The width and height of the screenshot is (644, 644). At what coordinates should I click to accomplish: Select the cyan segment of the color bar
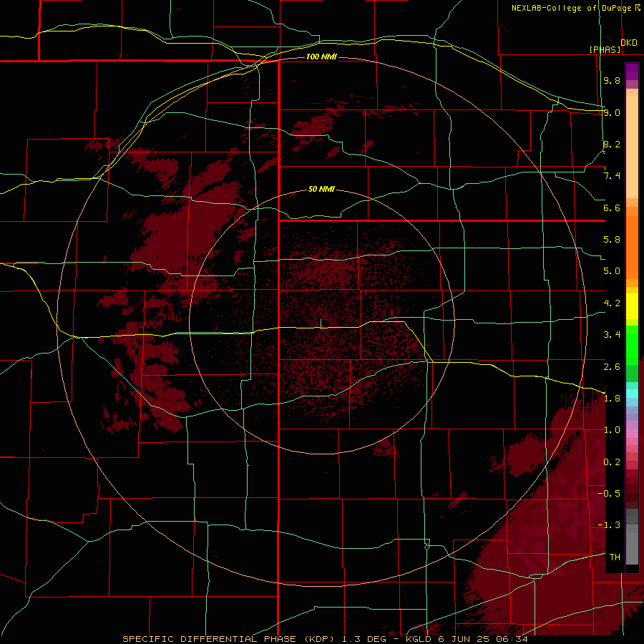tap(632, 394)
